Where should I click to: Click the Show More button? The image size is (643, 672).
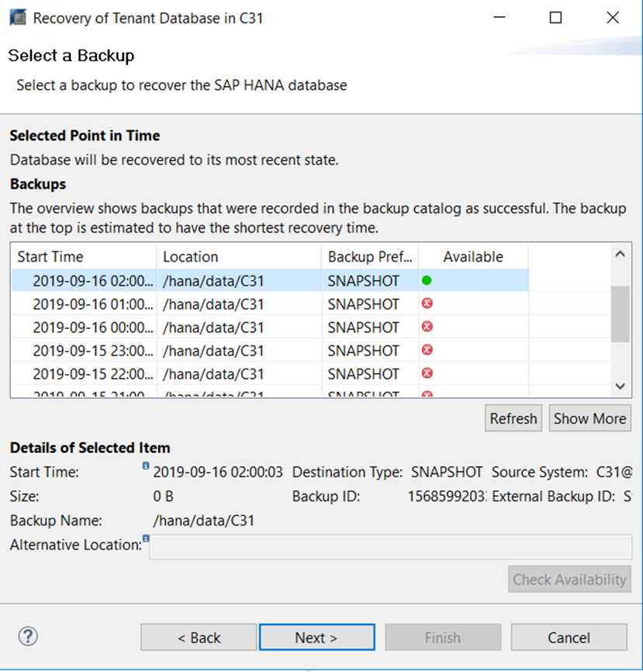[x=590, y=418]
